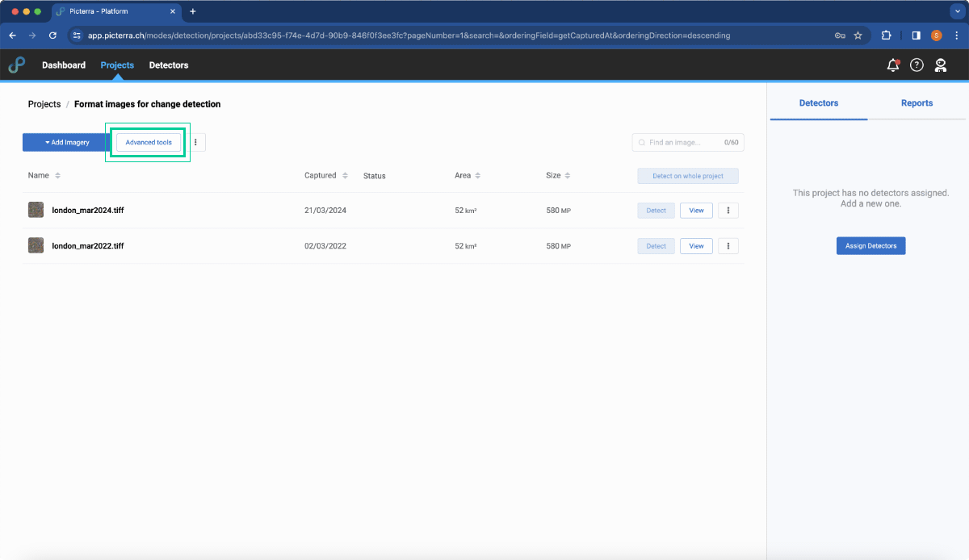Image resolution: width=969 pixels, height=560 pixels.
Task: Open three-dot menu for london_mar2024.tiff
Action: tap(728, 211)
